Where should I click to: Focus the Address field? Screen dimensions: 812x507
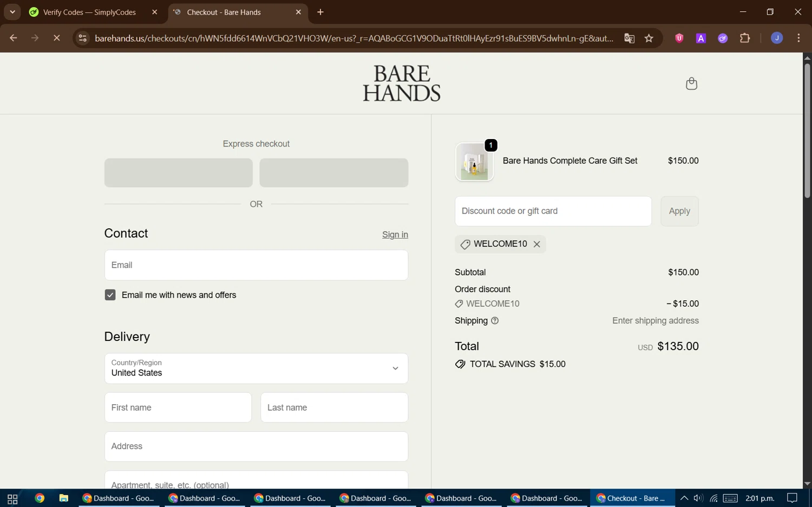point(256,446)
